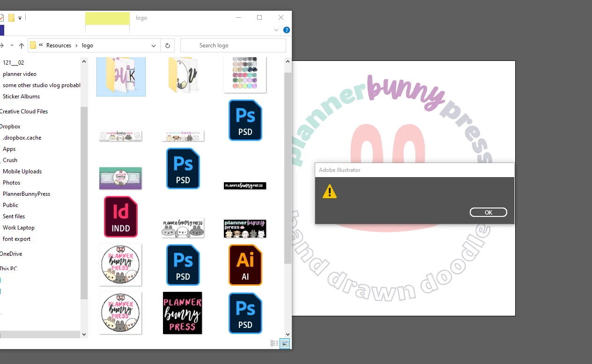Select the narrow black plannerbunnypress banner
Screen dimensions: 592x364
245,186
